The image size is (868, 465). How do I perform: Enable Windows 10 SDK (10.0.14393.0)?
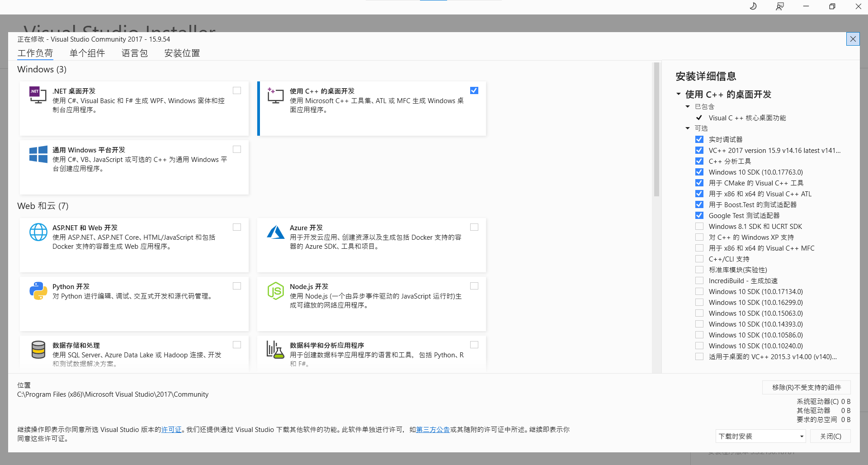click(699, 324)
